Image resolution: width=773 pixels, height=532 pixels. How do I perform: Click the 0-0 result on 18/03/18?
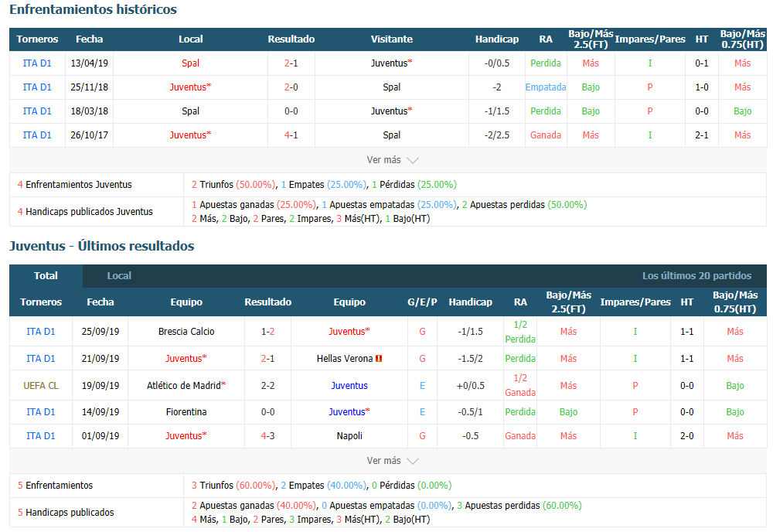pos(291,111)
